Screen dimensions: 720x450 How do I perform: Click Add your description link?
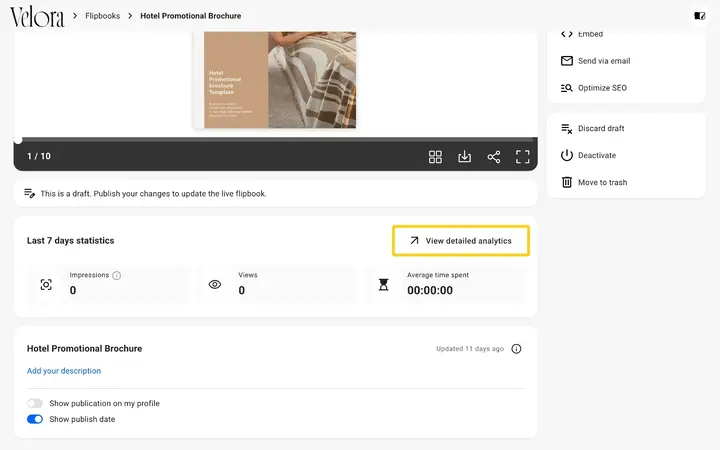click(64, 371)
